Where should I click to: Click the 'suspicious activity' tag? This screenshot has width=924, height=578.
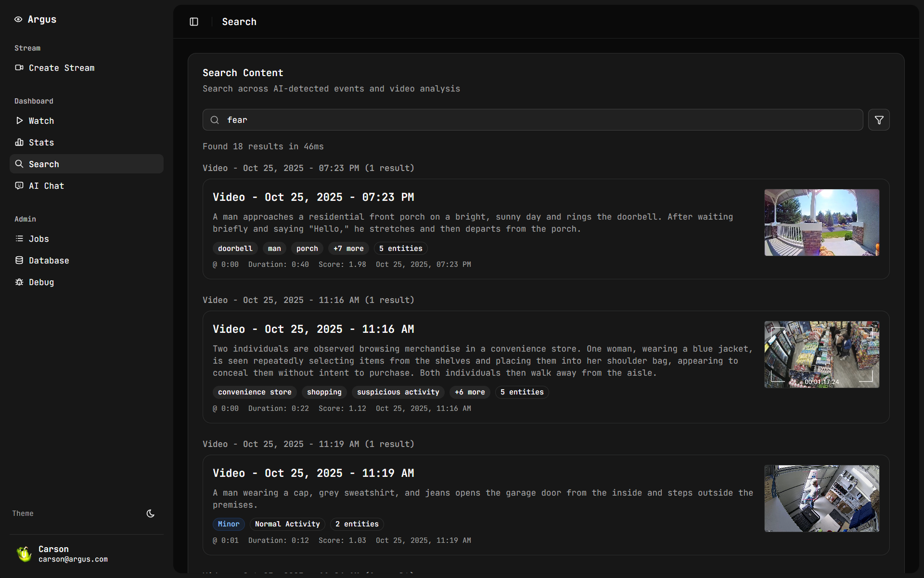tap(398, 392)
